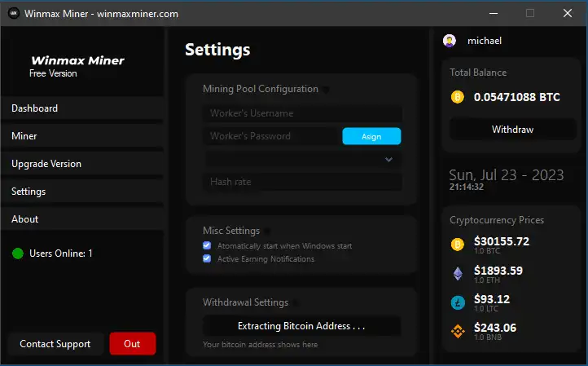The image size is (588, 366).
Task: Minimize the Winmax Miner window
Action: click(x=494, y=14)
